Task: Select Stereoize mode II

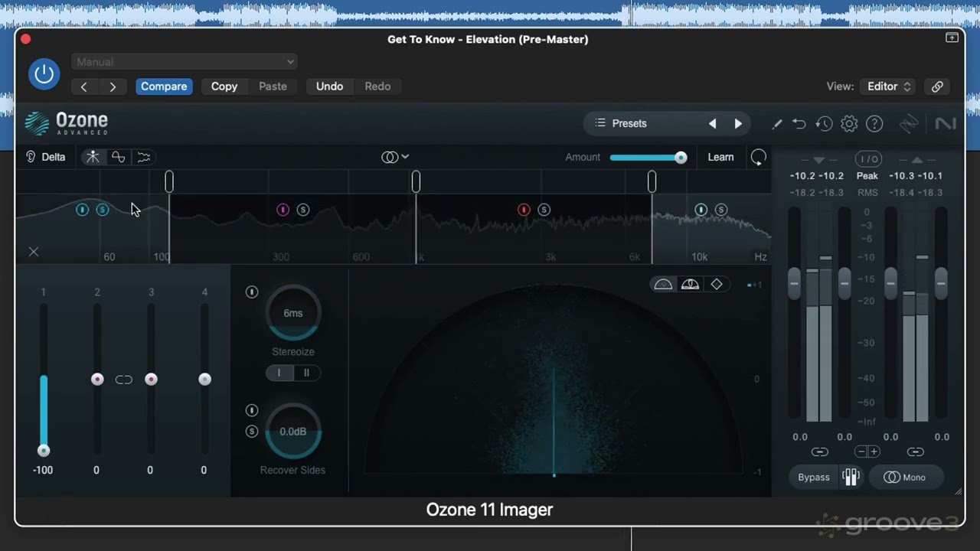Action: [307, 373]
